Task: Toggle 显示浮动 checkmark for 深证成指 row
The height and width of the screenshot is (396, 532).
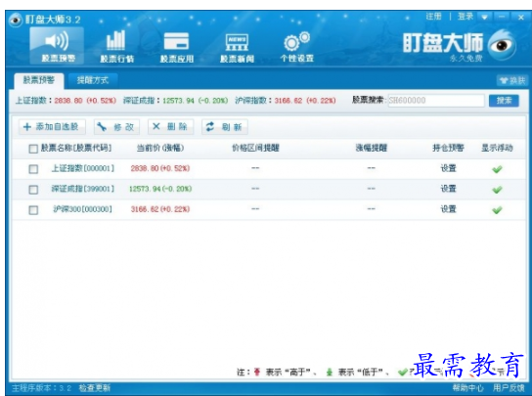Action: 497,190
